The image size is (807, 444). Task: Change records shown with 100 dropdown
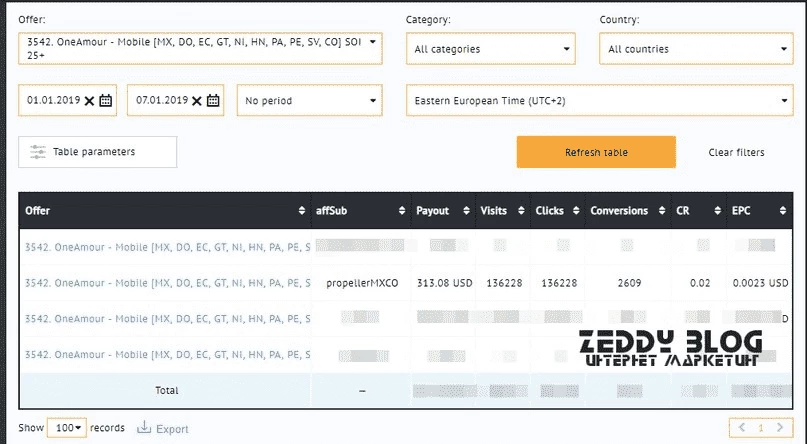tap(67, 428)
